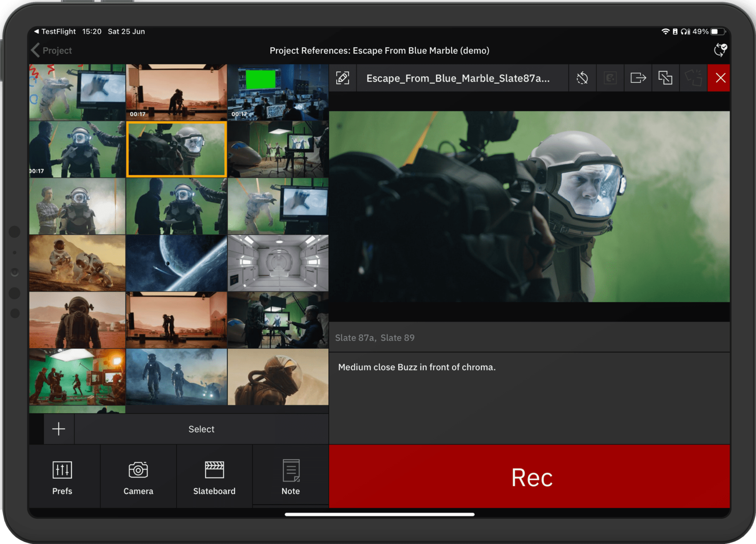Close the reference preview with red X

tap(720, 78)
